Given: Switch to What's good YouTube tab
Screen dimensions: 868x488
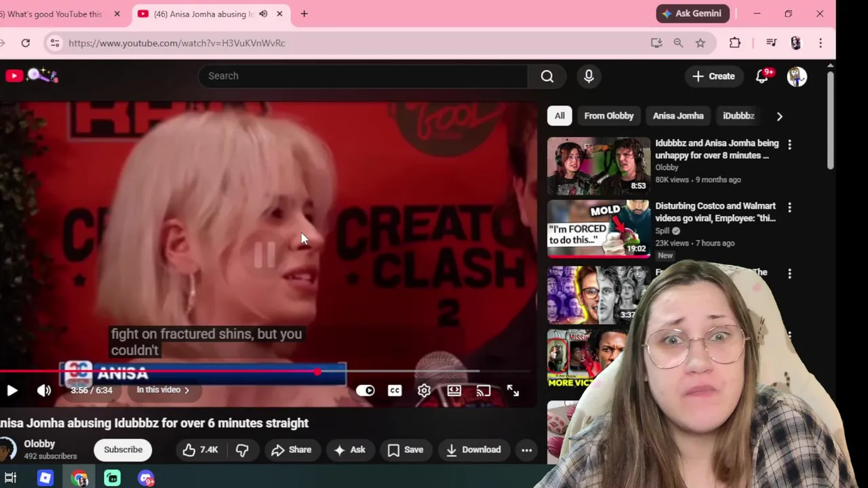Looking at the screenshot, I should [x=54, y=14].
